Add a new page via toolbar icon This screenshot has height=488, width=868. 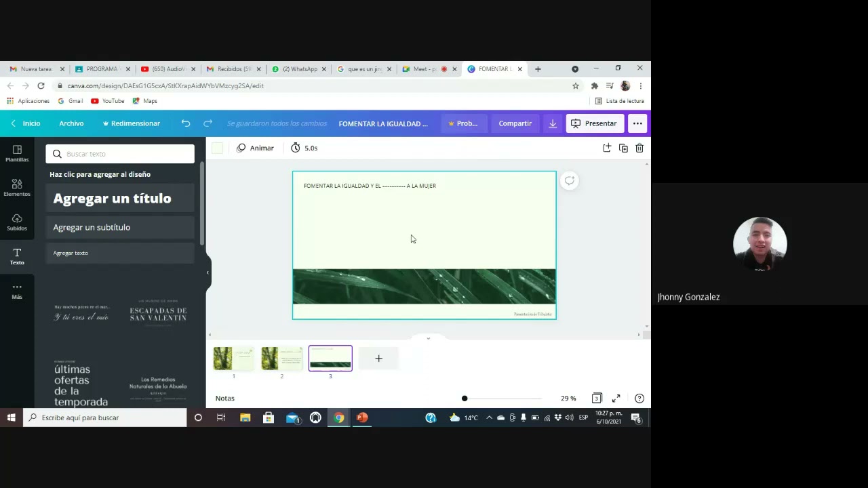click(607, 148)
